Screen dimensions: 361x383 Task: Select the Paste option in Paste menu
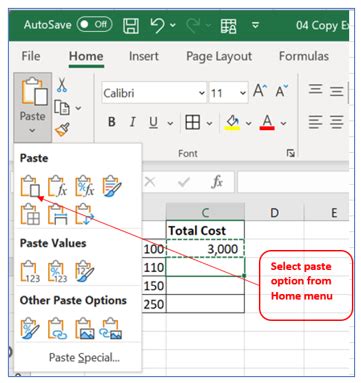(x=30, y=186)
